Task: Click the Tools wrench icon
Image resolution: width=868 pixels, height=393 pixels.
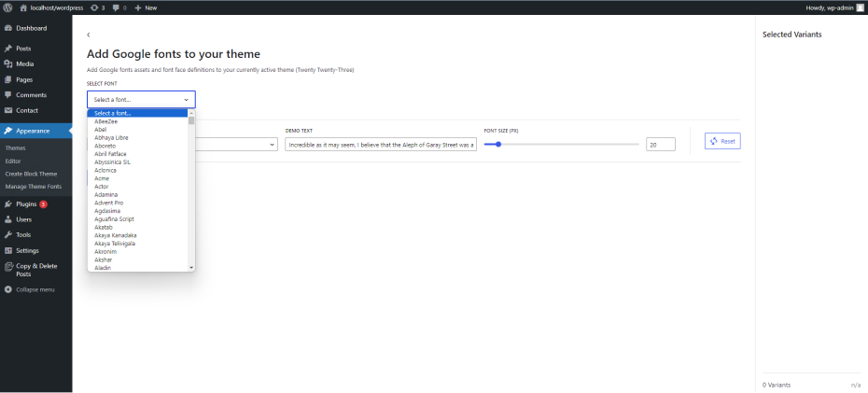Action: click(x=7, y=235)
